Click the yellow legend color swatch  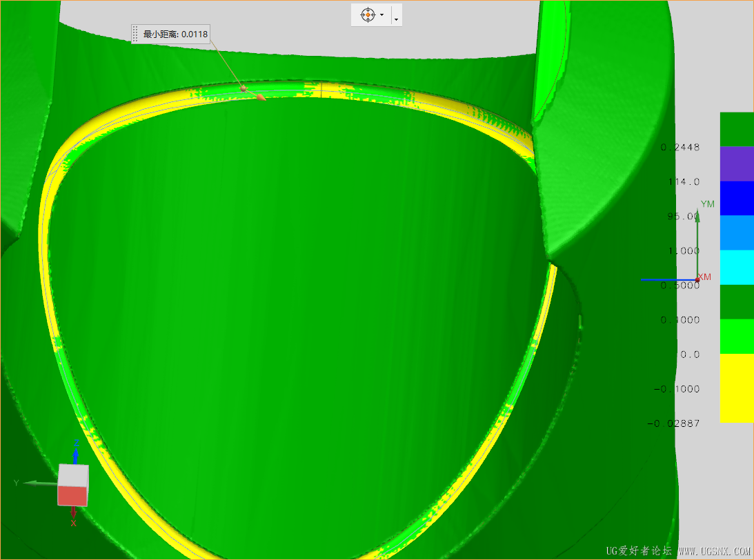coord(737,388)
